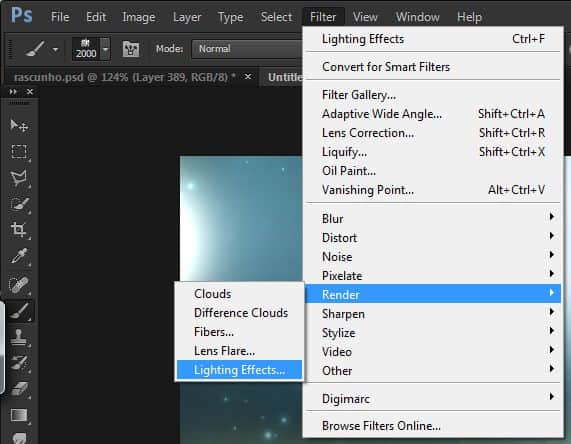Click the Photoshop Ps logo
The height and width of the screenshot is (444, 571).
21,16
